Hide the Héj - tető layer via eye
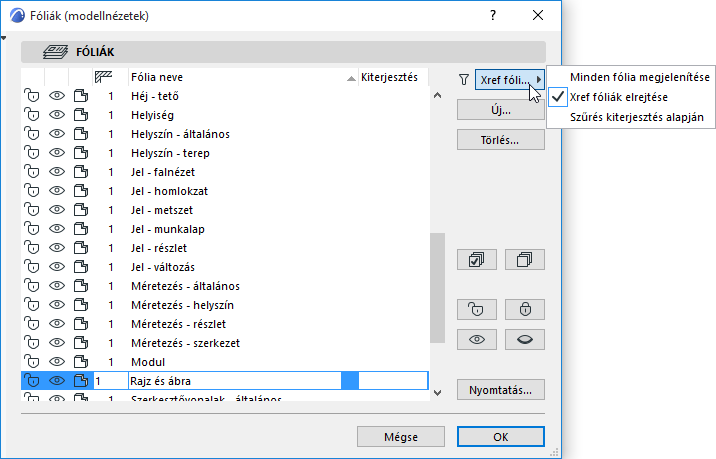716x459 pixels. 56,96
